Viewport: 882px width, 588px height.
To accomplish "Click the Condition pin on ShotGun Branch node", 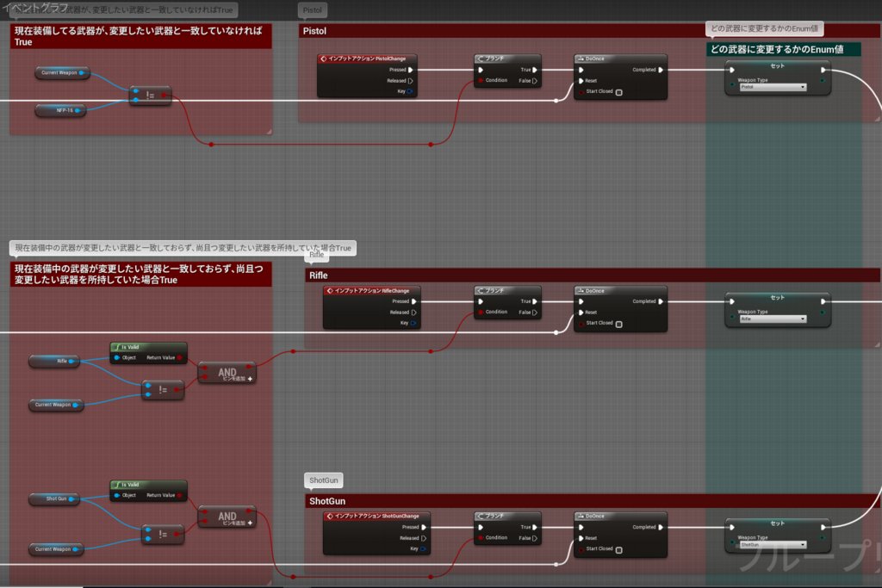I will 481,538.
